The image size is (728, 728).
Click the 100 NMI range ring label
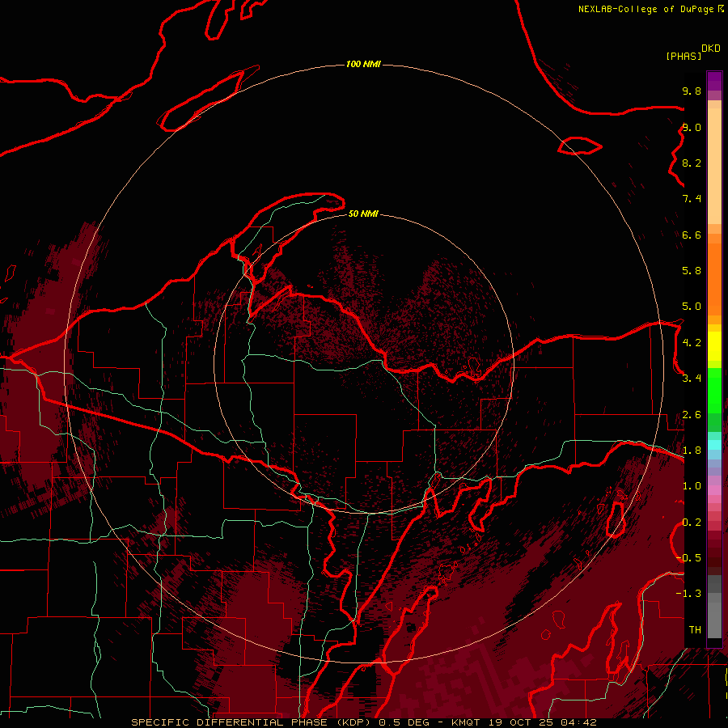point(363,64)
